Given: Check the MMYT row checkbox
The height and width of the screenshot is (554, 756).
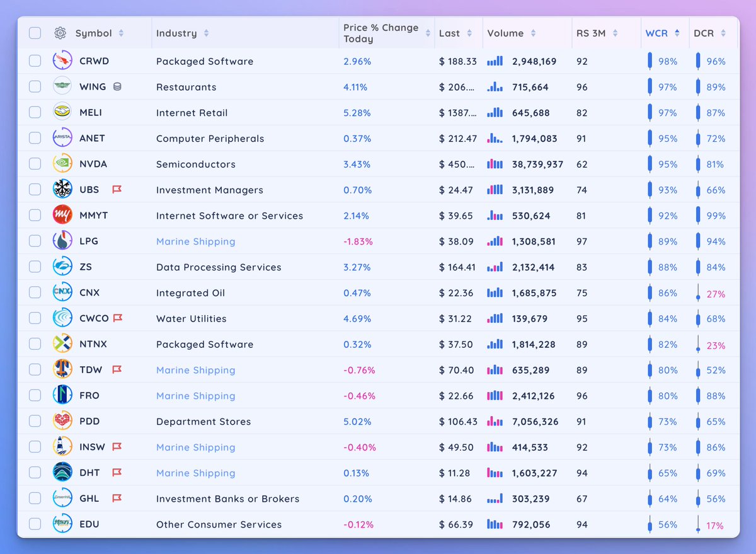Looking at the screenshot, I should (35, 216).
